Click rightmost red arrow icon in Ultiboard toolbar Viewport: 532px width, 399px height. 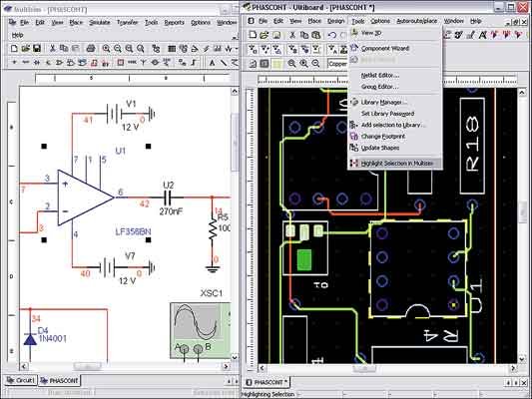pos(518,35)
